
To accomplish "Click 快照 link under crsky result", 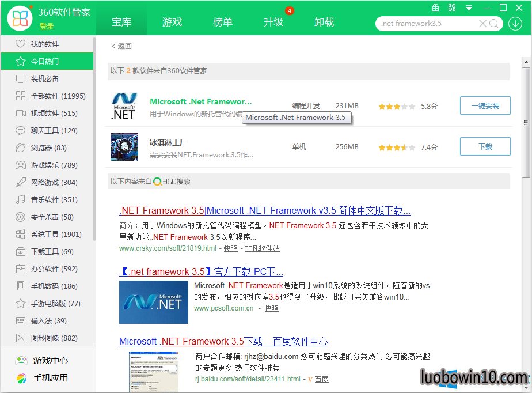I will (231, 248).
